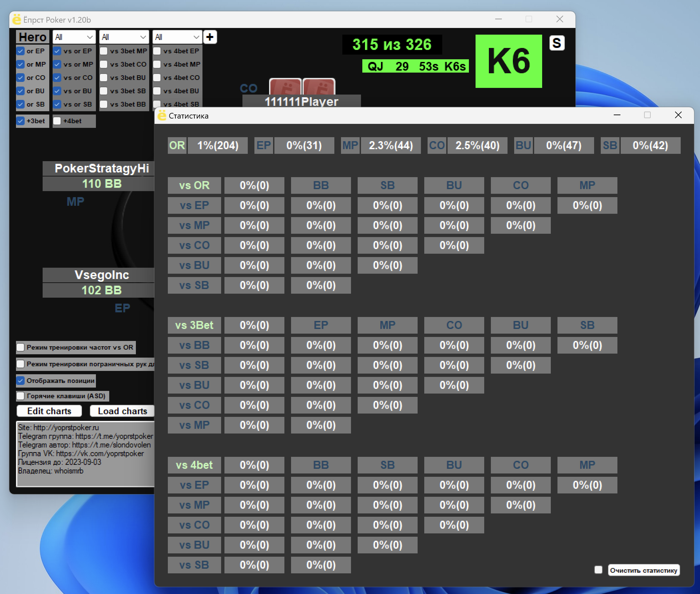Open the first 'All' dropdown next to Hero
Screen dimensions: 700x594
point(74,37)
